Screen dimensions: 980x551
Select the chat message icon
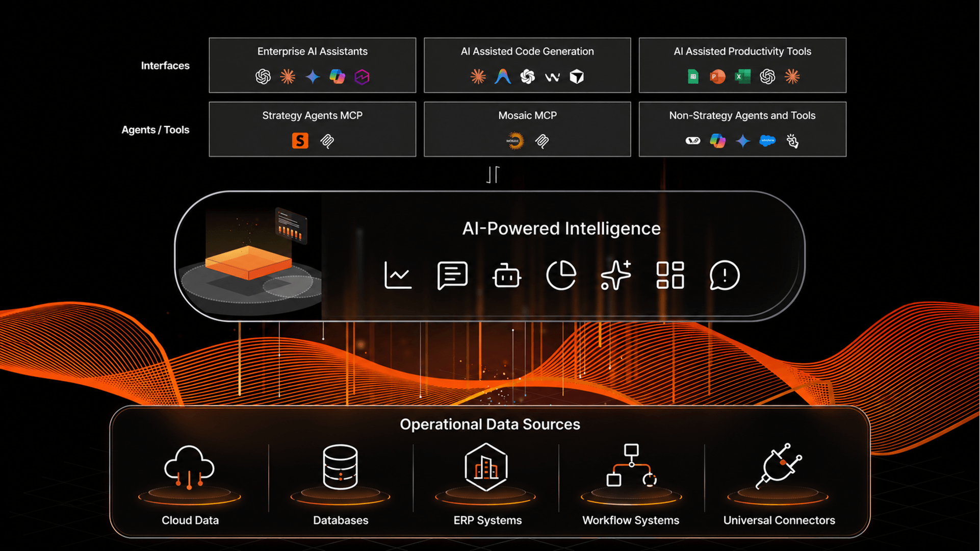(x=452, y=275)
